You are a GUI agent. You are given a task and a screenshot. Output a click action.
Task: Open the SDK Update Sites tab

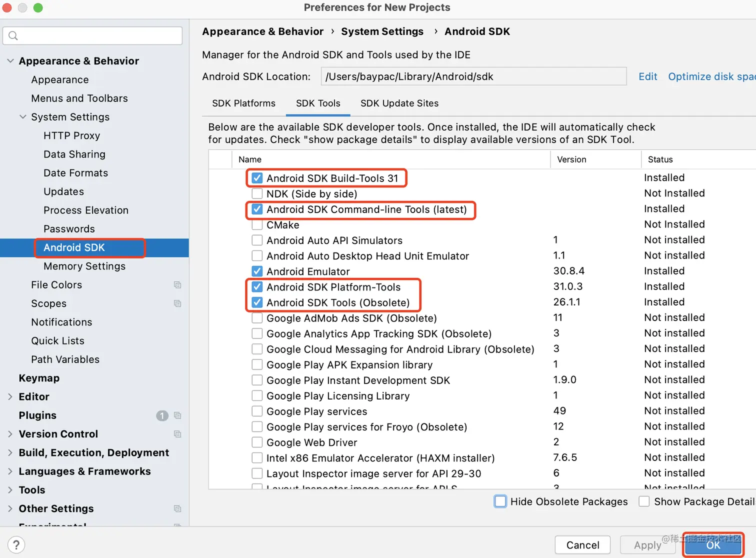pos(399,103)
